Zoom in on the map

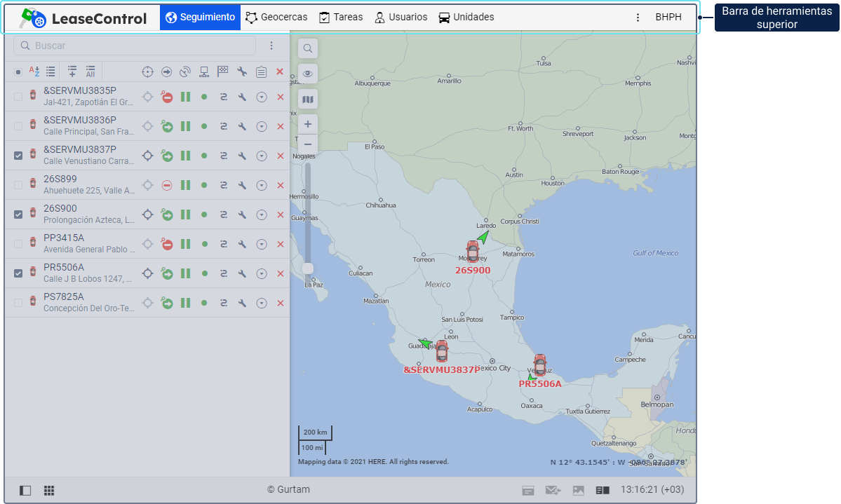tap(307, 124)
